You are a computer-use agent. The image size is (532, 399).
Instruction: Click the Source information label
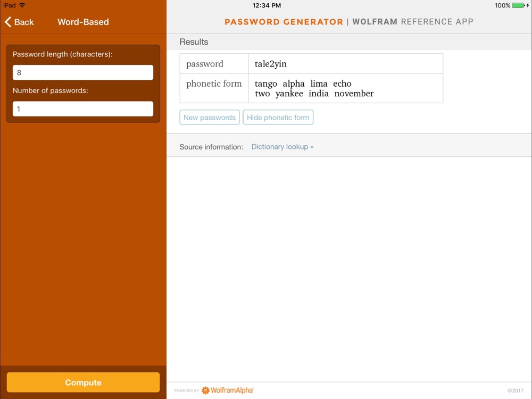pos(211,147)
